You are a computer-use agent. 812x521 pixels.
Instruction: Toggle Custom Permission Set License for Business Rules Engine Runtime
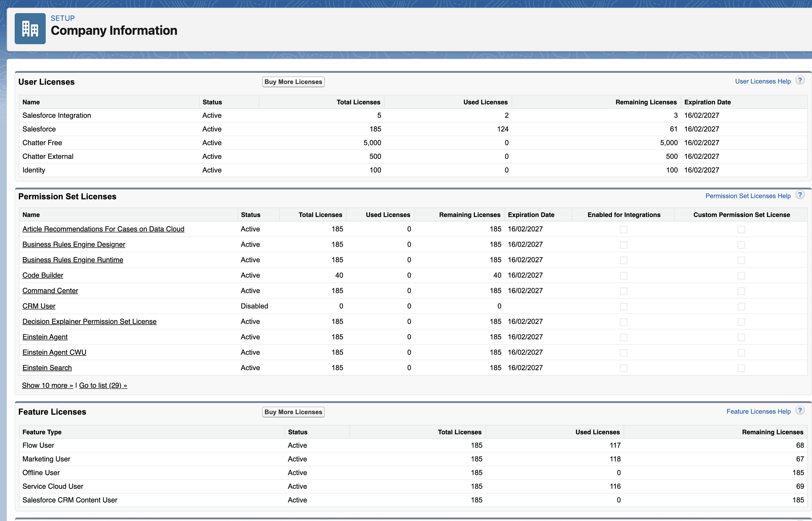point(741,260)
